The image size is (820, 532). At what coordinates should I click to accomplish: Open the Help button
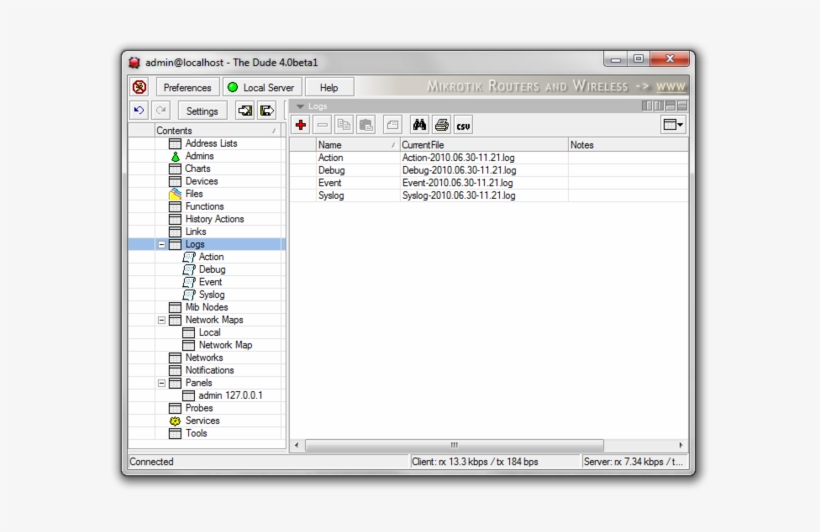point(329,87)
